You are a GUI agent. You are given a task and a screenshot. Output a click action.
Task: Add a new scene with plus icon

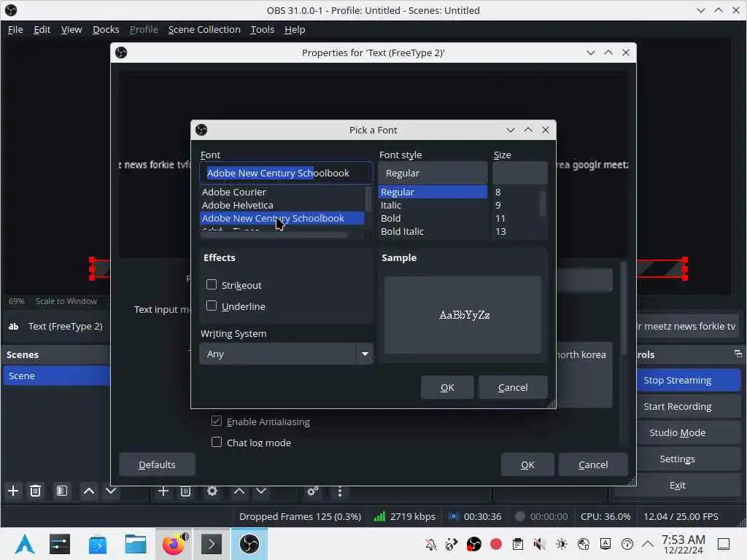click(13, 491)
